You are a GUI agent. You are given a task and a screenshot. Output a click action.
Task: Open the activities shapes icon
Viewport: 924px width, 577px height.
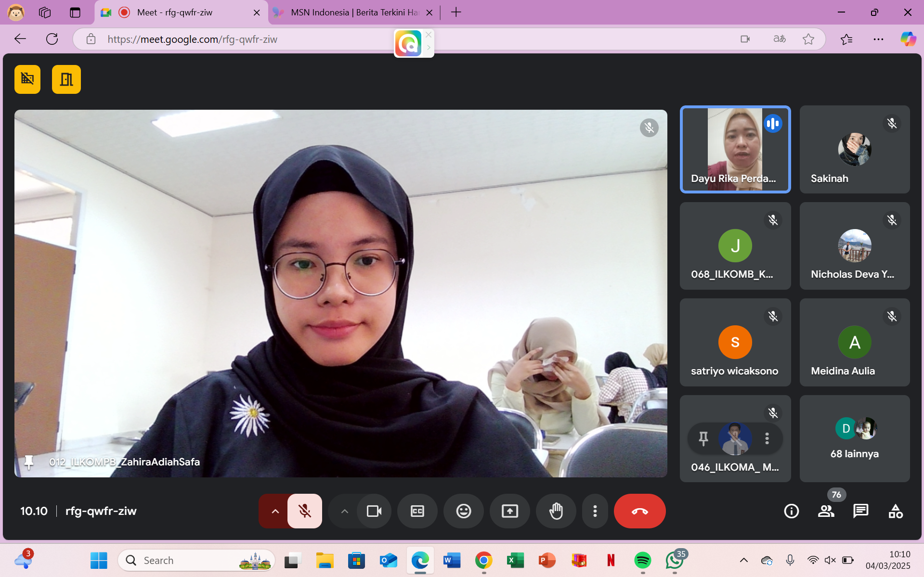(x=895, y=511)
